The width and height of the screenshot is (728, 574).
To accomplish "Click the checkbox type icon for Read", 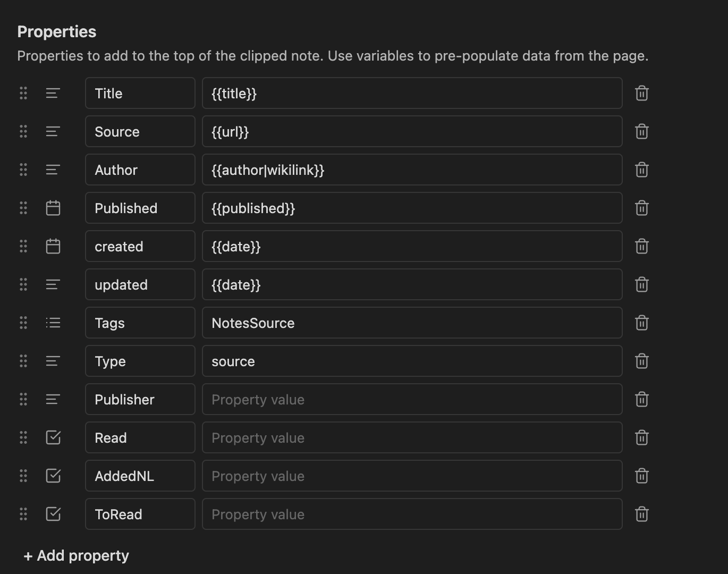I will 53,437.
